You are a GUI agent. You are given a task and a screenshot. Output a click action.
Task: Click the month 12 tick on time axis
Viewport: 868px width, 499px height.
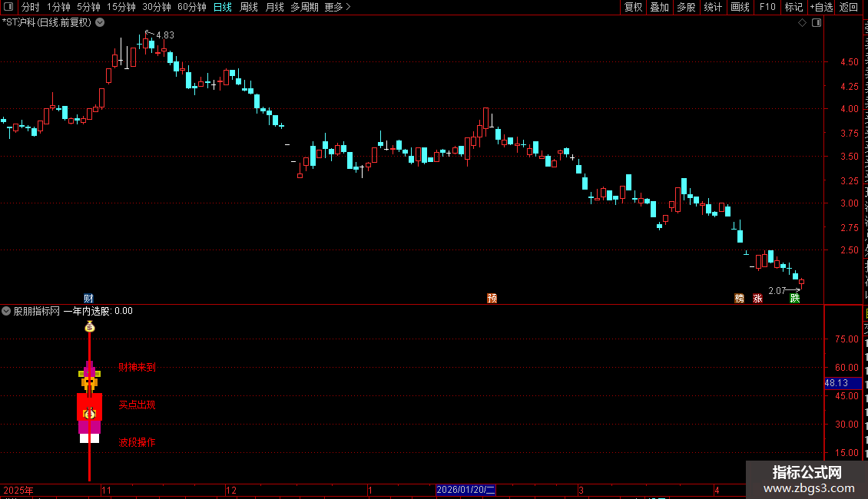(231, 490)
